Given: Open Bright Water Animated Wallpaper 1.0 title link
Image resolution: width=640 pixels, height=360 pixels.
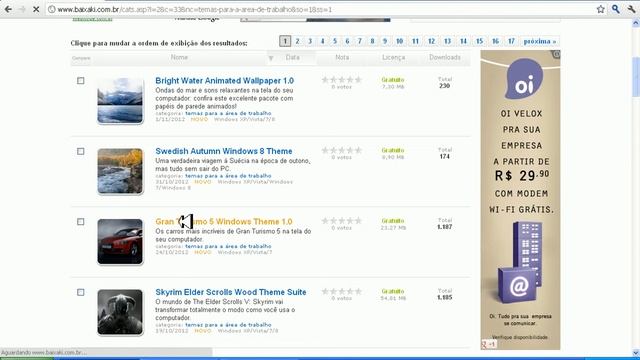Looking at the screenshot, I should 224,81.
